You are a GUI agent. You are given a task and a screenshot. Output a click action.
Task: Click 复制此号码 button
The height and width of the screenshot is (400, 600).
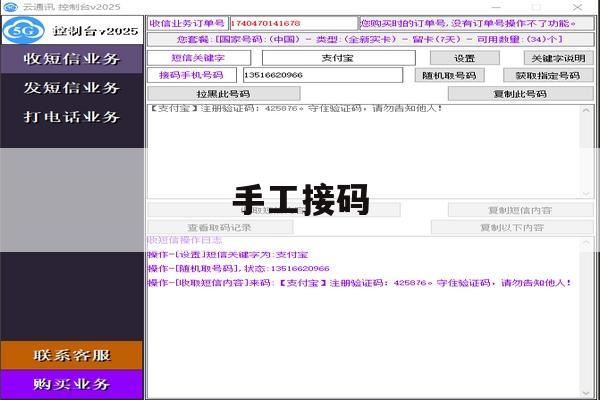pos(520,94)
